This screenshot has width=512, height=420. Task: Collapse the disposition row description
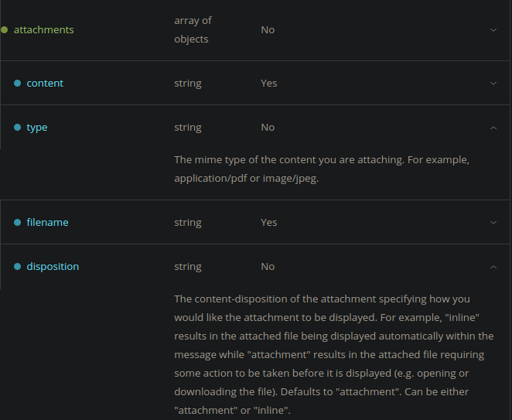click(493, 267)
